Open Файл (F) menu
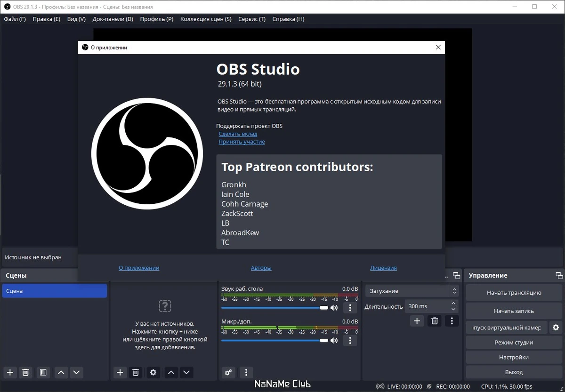This screenshot has width=565, height=392. 15,19
